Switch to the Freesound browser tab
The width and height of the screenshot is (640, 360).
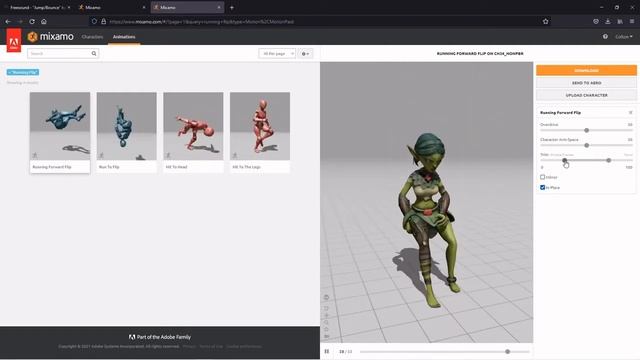37,7
